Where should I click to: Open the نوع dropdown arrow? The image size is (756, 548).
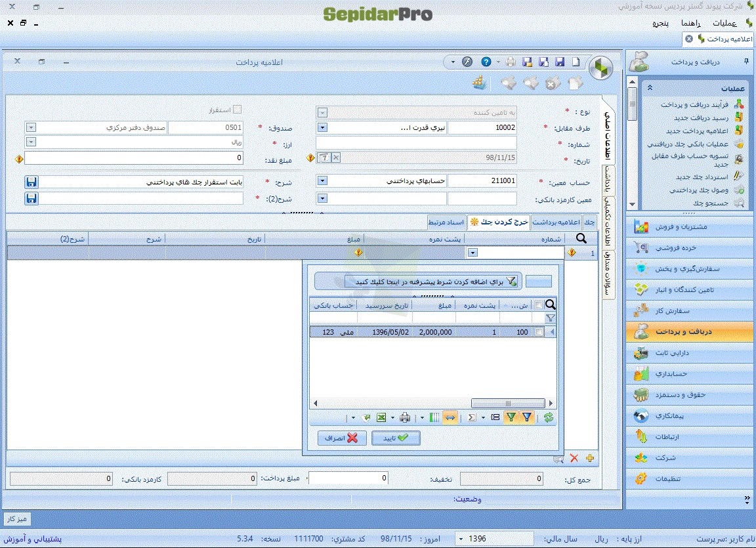322,112
